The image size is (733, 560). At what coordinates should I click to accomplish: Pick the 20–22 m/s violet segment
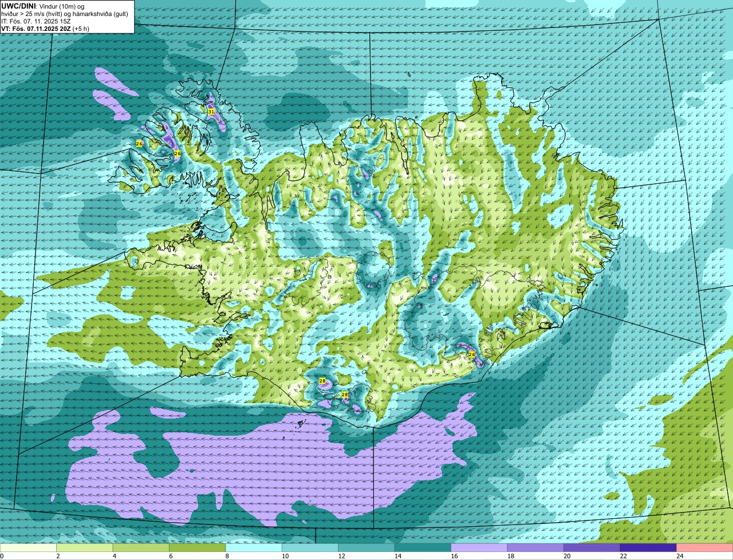[592, 548]
